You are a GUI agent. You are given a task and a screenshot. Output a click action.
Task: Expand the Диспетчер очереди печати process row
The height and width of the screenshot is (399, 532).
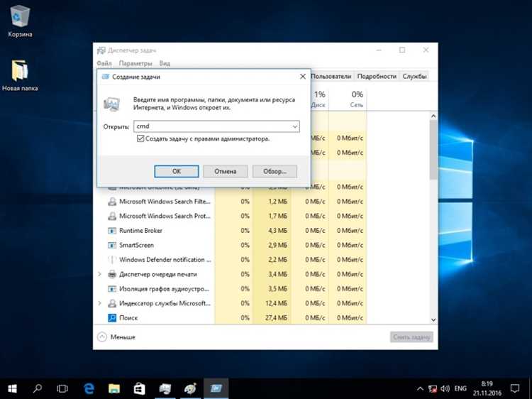pos(100,274)
